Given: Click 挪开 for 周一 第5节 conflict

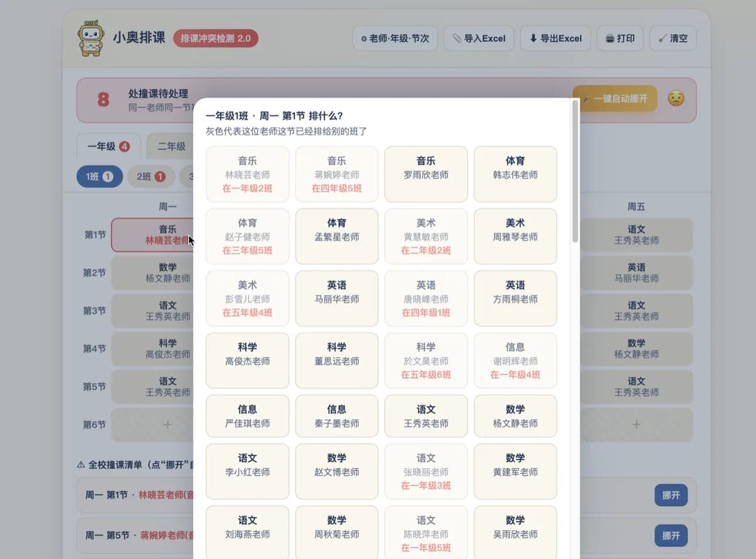Looking at the screenshot, I should click(x=671, y=536).
